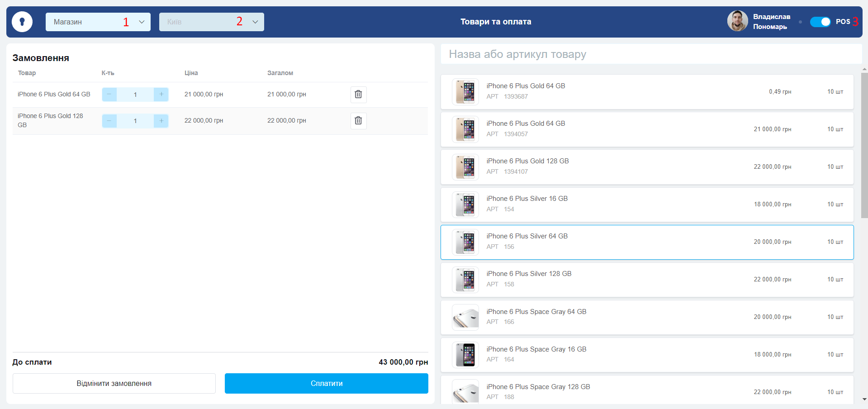Click the 0,49 грн price
The height and width of the screenshot is (409, 868).
780,92
